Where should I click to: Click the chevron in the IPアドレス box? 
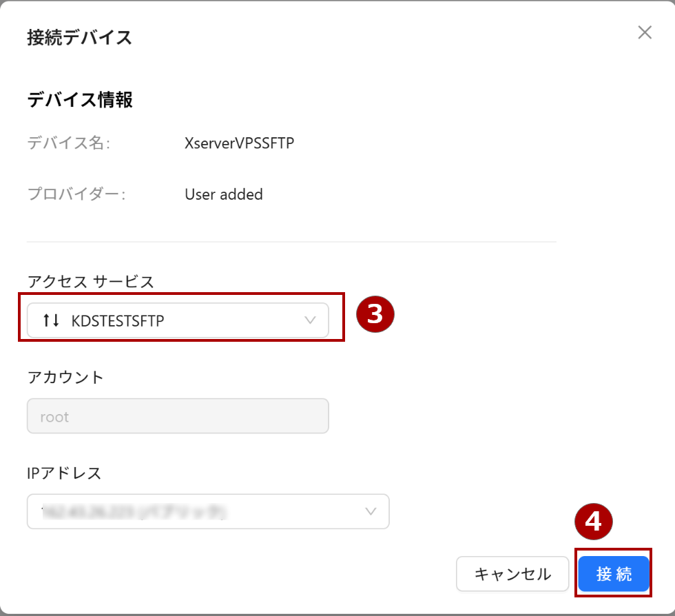coord(371,511)
